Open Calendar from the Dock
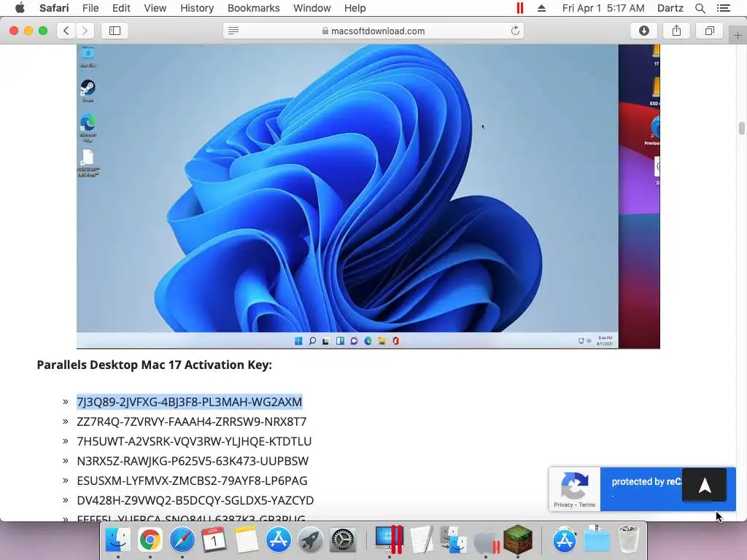The image size is (747, 560). (214, 540)
